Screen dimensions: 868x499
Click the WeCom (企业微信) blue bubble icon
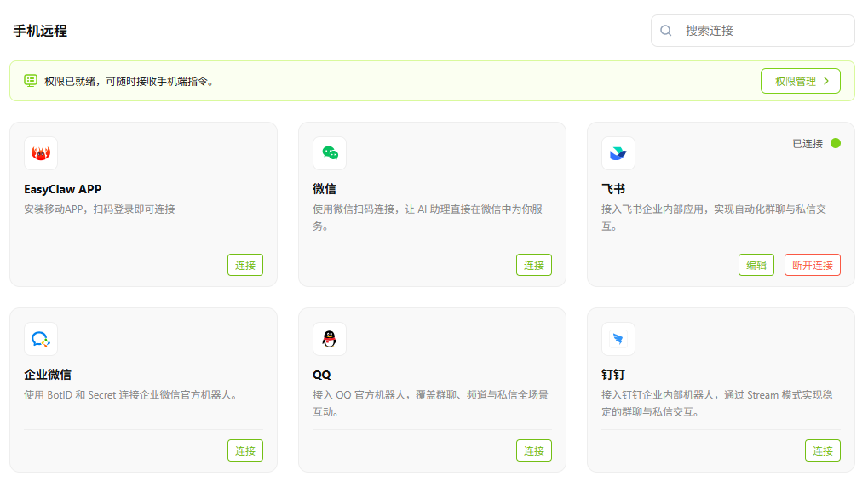tap(41, 339)
